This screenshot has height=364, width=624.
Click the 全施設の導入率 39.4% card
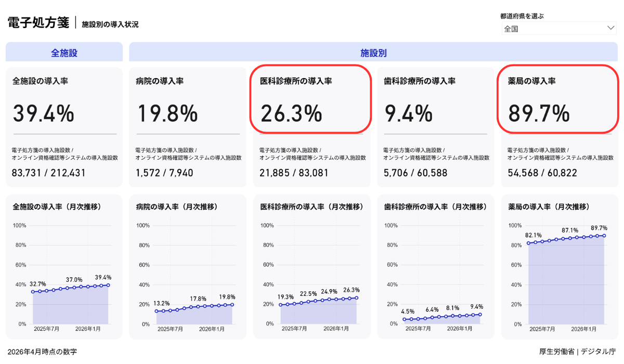[64, 127]
